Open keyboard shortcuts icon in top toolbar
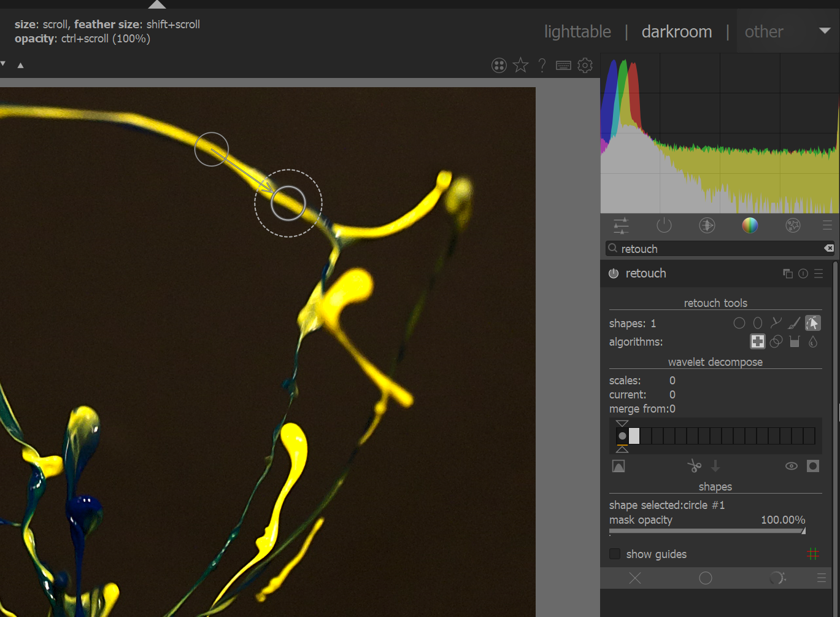The width and height of the screenshot is (840, 617). [x=563, y=66]
